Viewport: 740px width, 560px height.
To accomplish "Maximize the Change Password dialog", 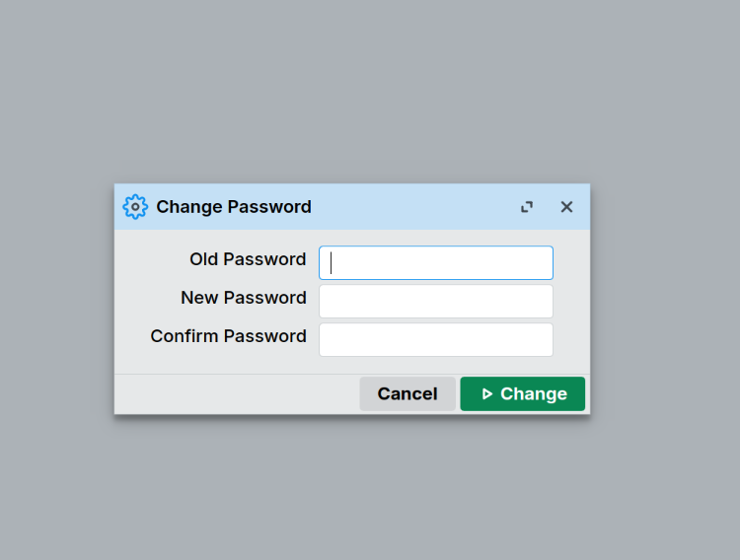I will (527, 207).
